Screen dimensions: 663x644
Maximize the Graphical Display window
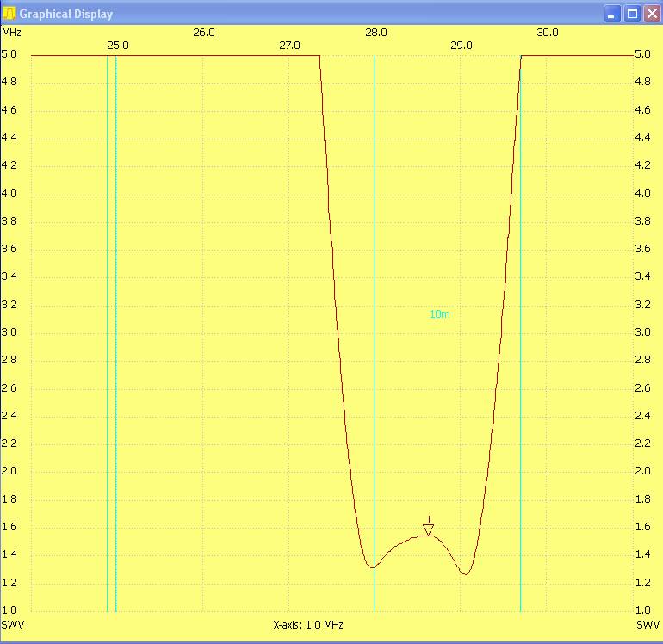pos(631,14)
